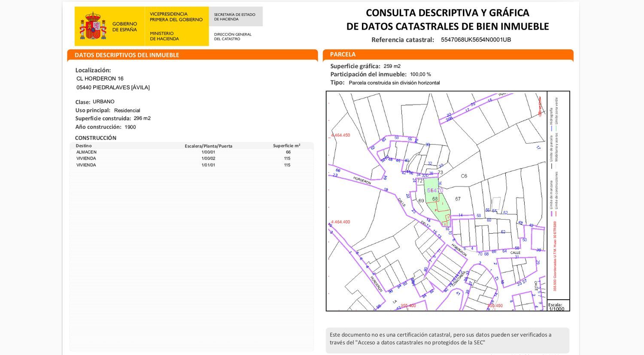Select the ALMACEN surface value '66'
644x355 pixels.
click(288, 152)
